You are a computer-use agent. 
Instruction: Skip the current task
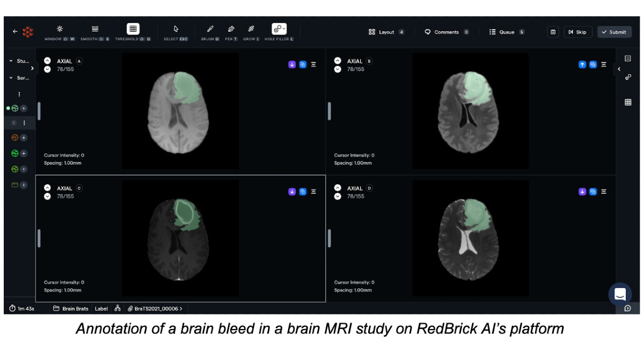pos(577,32)
